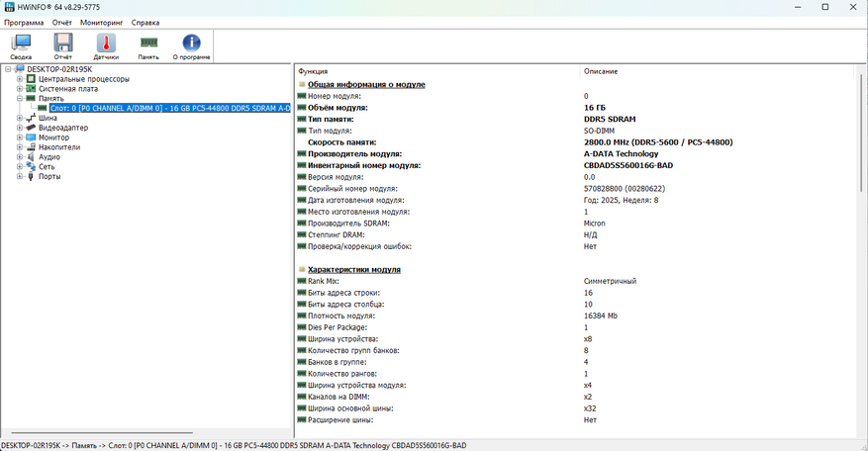Click the Сеть network icon in tree
Screen dimensions: 868x451
click(x=31, y=166)
